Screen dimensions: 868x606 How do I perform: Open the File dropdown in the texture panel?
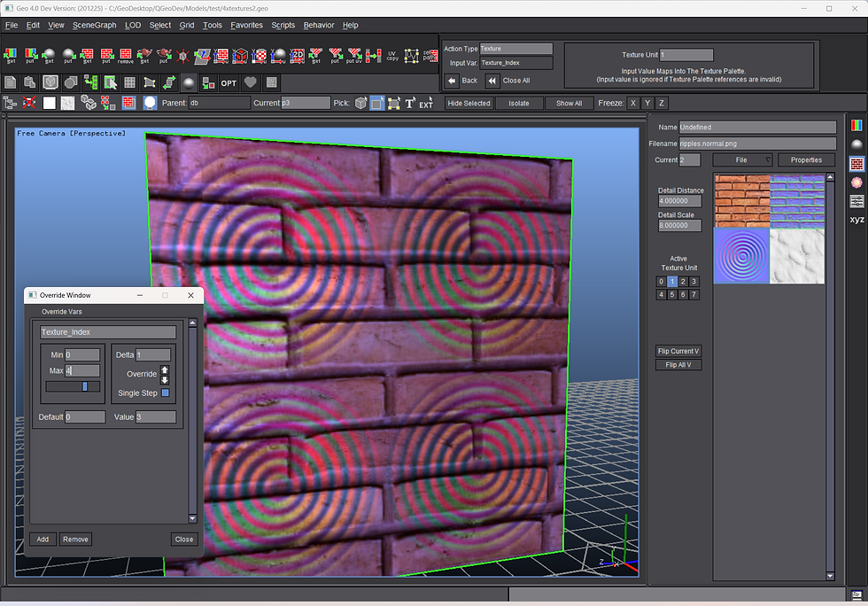742,160
